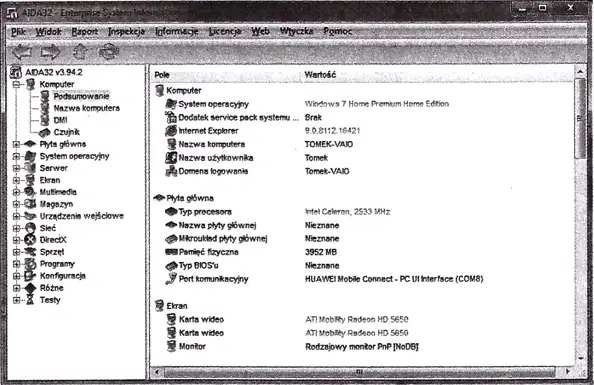Click the AIDA32 v3.94.2 root icon
594x385 pixels.
[x=16, y=72]
